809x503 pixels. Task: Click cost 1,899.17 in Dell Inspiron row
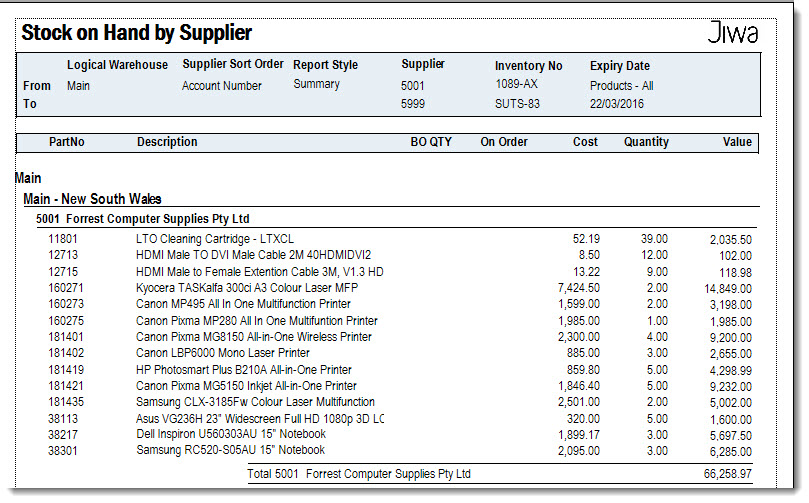(579, 435)
